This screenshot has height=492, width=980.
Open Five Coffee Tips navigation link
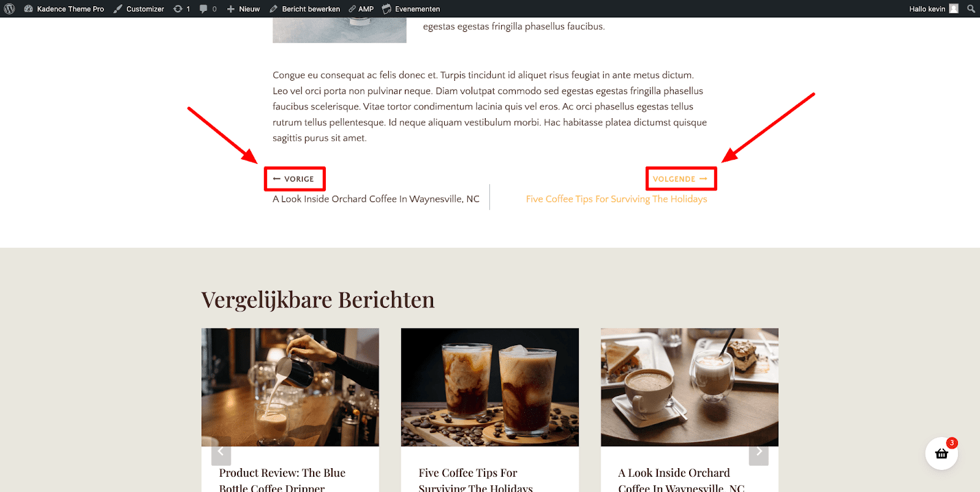click(x=616, y=199)
